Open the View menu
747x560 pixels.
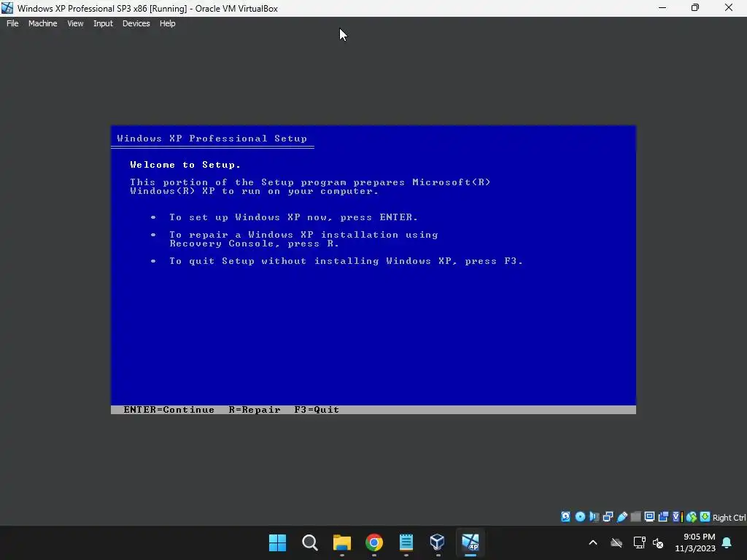click(75, 23)
